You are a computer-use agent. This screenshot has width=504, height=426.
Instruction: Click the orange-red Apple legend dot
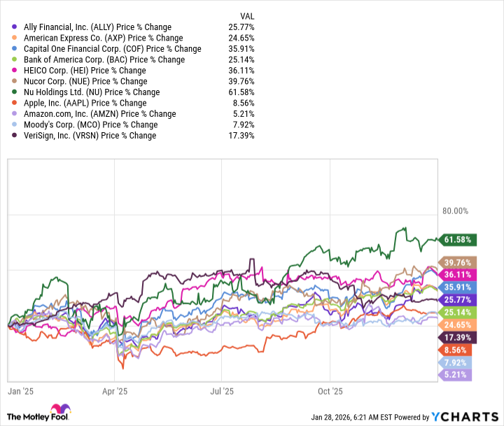pos(15,104)
